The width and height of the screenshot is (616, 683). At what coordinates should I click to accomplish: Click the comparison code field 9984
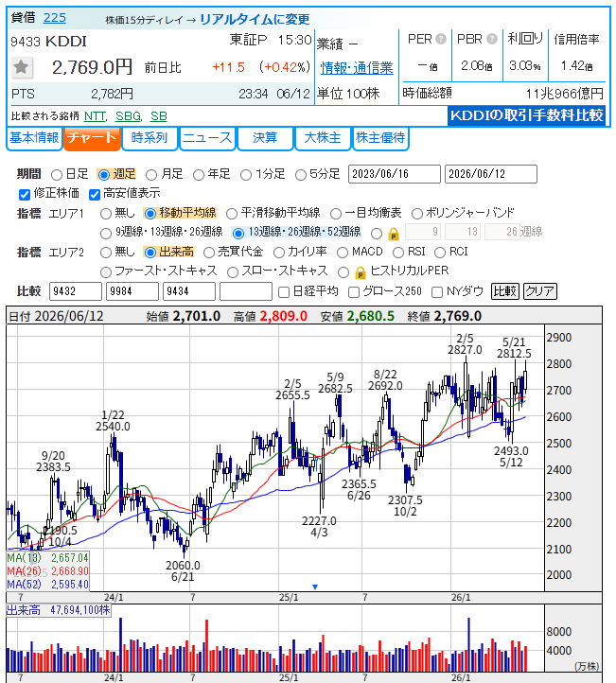(132, 291)
